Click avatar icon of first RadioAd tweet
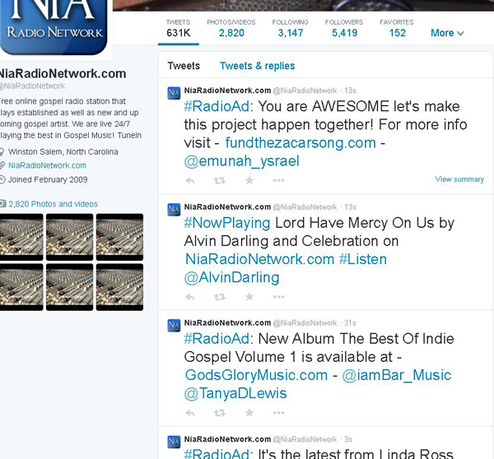This screenshot has height=459, width=494. pos(174,93)
